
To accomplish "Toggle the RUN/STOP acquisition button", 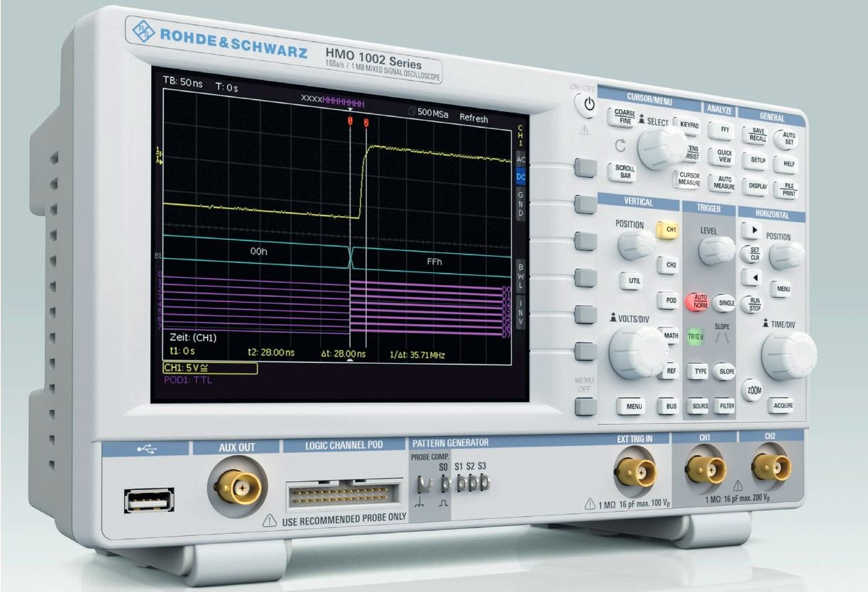I will 751,305.
